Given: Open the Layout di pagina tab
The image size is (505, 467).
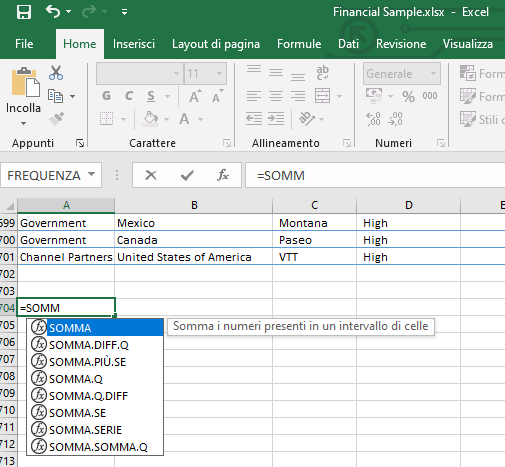Looking at the screenshot, I should tap(216, 44).
